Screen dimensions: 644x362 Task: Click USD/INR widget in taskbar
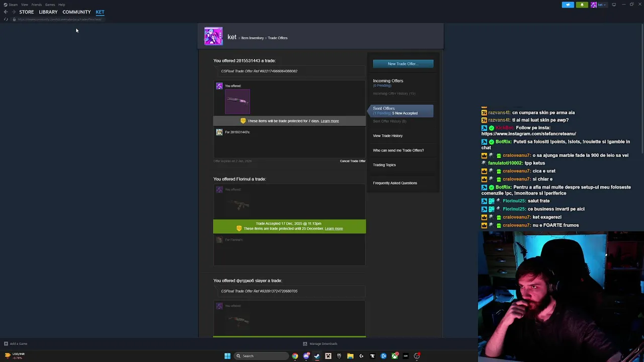[x=14, y=356]
